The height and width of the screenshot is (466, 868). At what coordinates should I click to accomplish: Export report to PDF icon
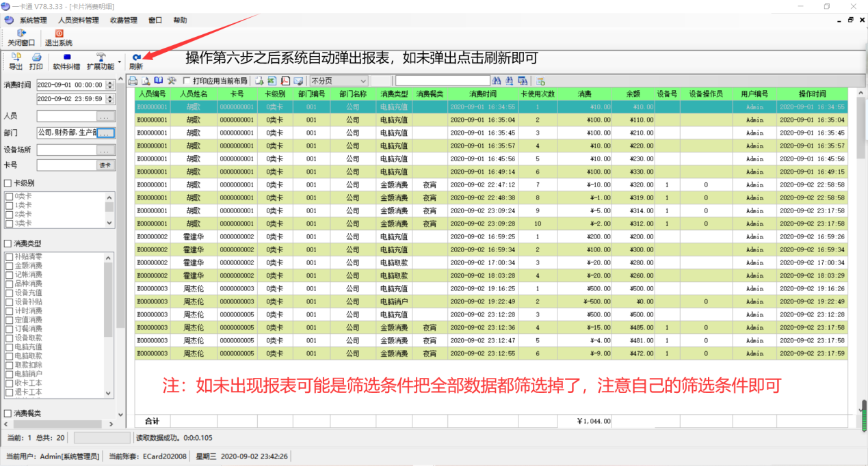click(x=285, y=81)
